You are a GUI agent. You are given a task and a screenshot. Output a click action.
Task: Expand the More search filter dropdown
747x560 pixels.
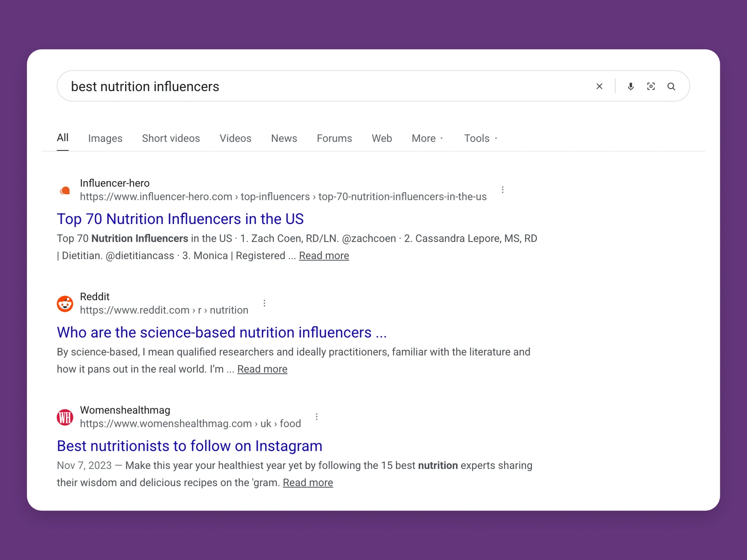(428, 138)
